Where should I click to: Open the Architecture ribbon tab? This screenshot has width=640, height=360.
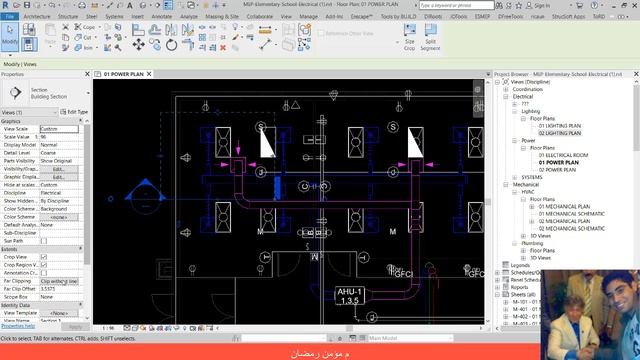[x=37, y=16]
